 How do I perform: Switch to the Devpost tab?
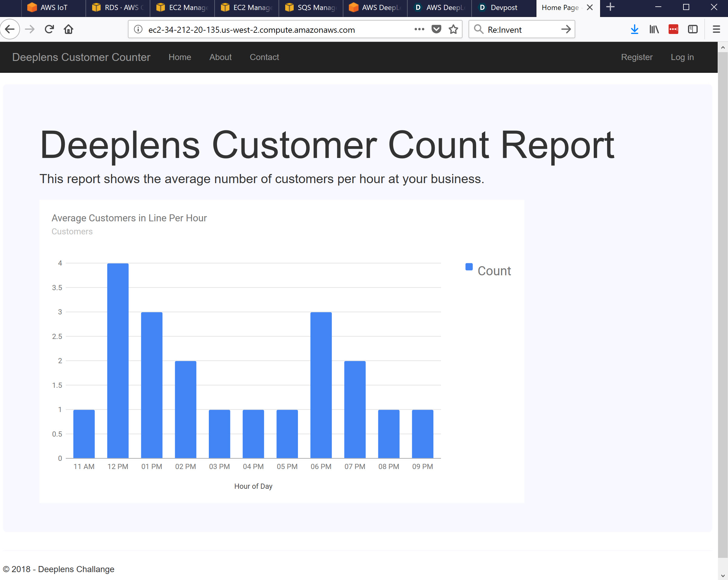[x=503, y=8]
